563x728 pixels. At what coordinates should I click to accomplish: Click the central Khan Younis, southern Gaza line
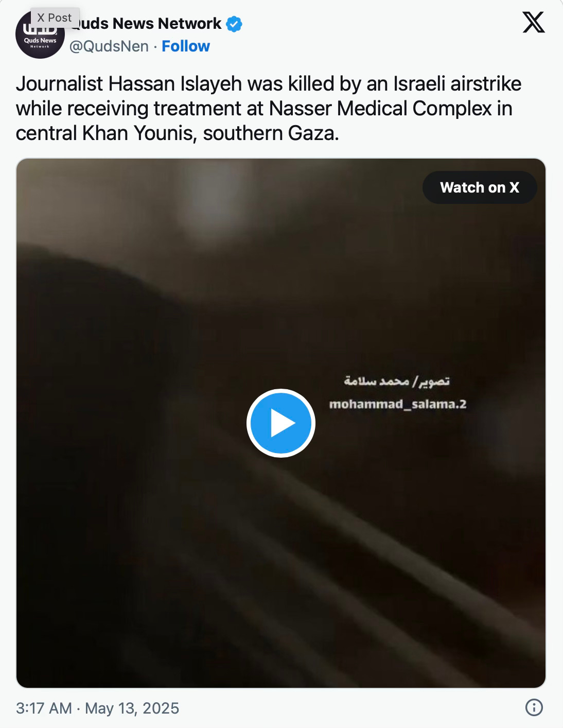[178, 133]
